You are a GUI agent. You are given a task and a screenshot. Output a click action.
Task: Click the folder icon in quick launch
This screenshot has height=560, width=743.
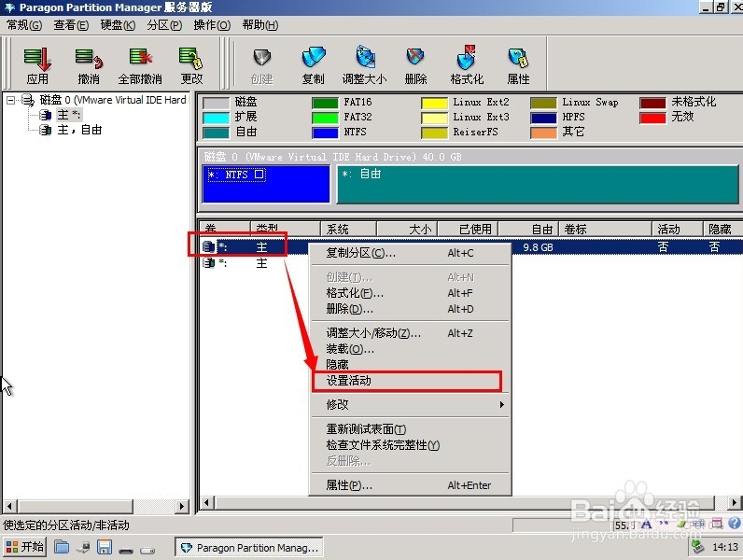tap(61, 547)
